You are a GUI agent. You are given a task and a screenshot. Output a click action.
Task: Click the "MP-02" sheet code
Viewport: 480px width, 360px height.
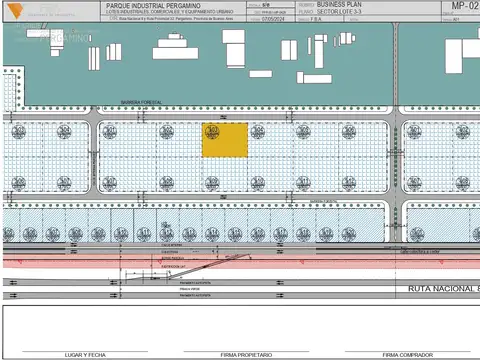coord(465,6)
